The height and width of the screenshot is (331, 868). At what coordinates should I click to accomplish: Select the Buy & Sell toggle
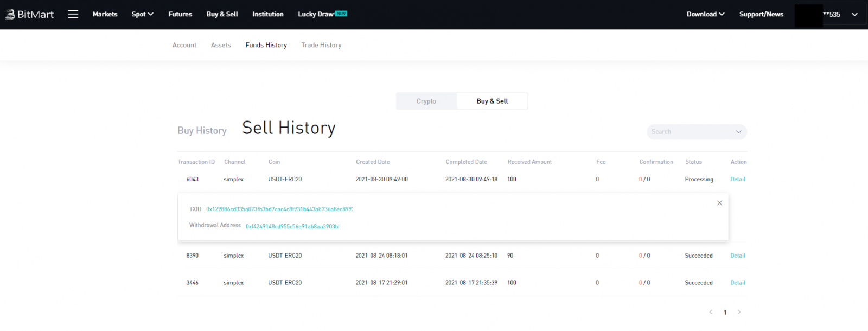[x=492, y=101]
